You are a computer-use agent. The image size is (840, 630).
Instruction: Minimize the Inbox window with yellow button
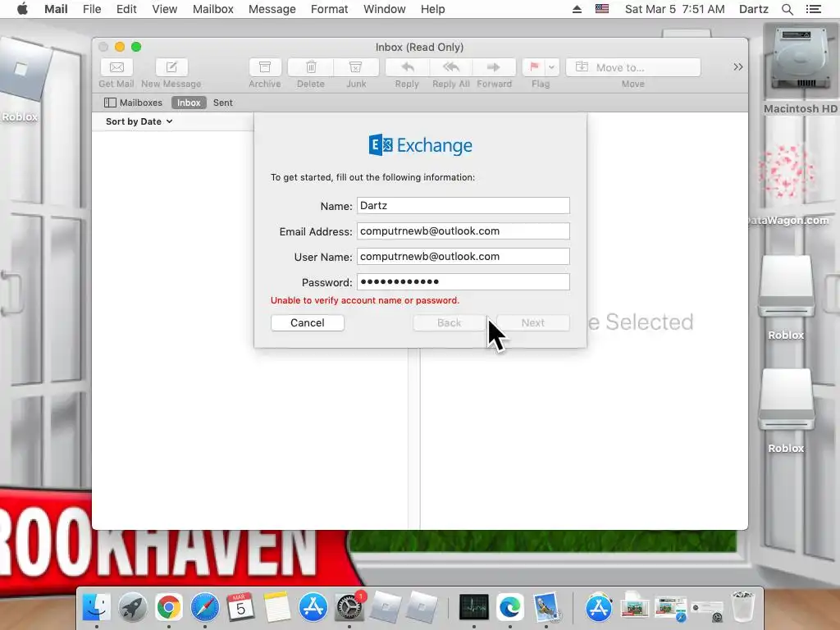point(120,47)
